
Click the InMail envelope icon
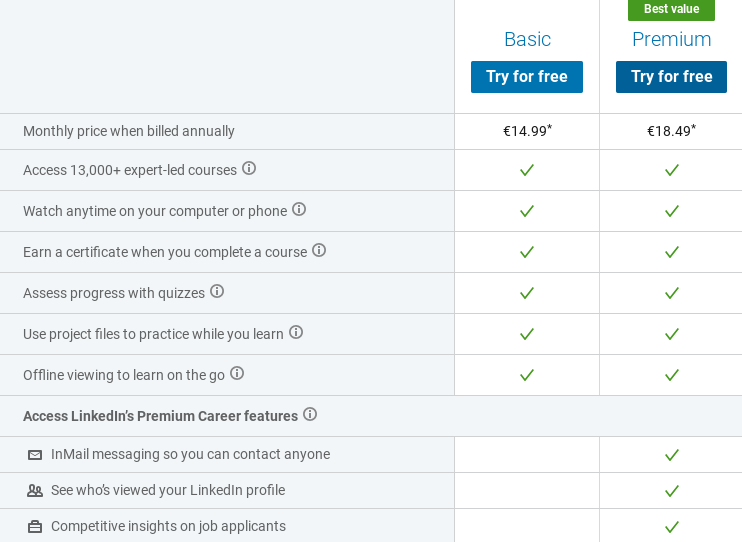click(35, 455)
